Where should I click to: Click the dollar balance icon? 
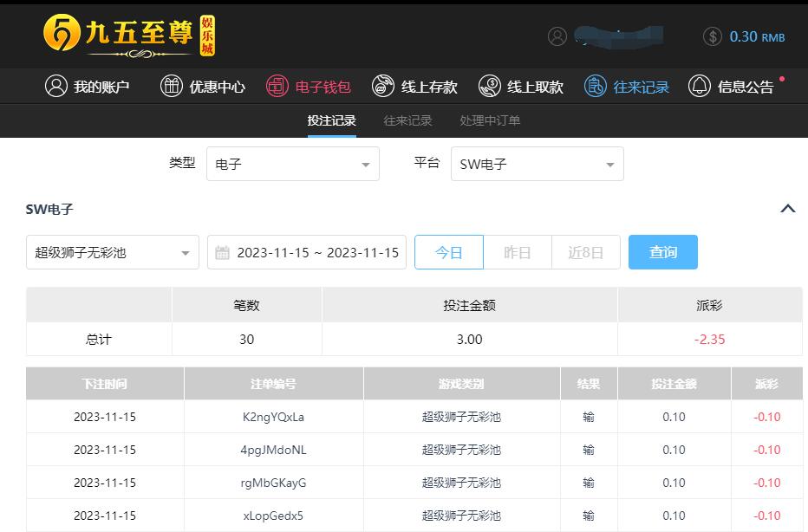(712, 36)
